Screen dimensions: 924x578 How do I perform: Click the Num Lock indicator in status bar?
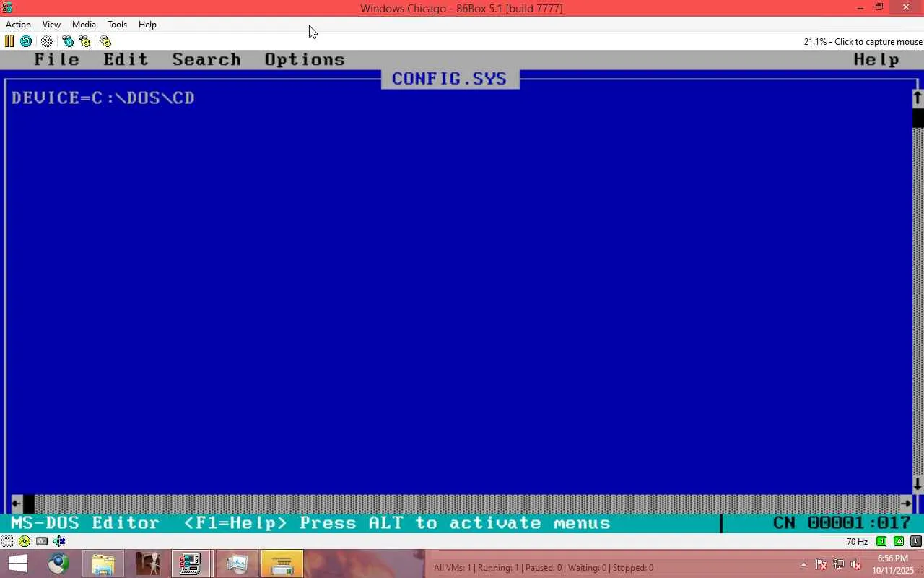coord(881,541)
